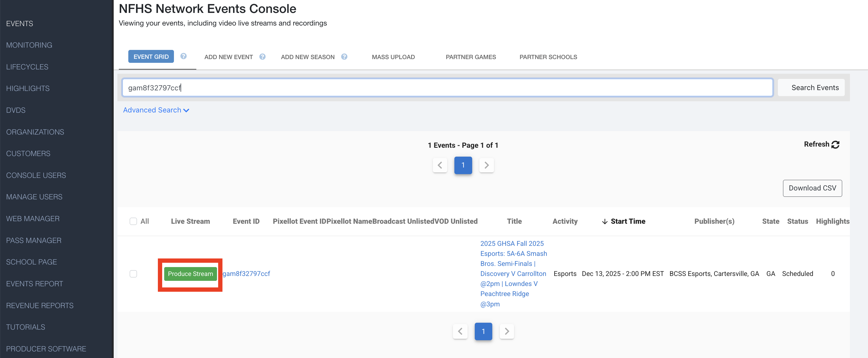
Task: Open Manage Users in the sidebar
Action: click(34, 197)
